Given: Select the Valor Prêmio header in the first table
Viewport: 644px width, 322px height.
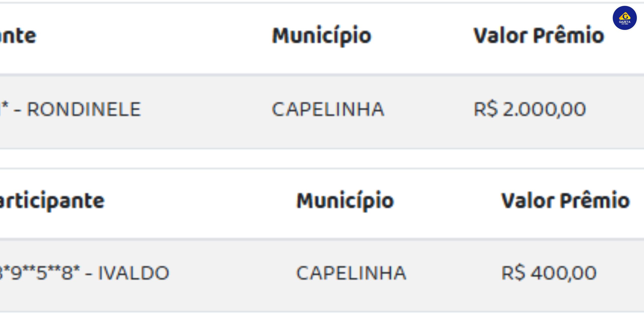Looking at the screenshot, I should pyautogui.click(x=539, y=35).
